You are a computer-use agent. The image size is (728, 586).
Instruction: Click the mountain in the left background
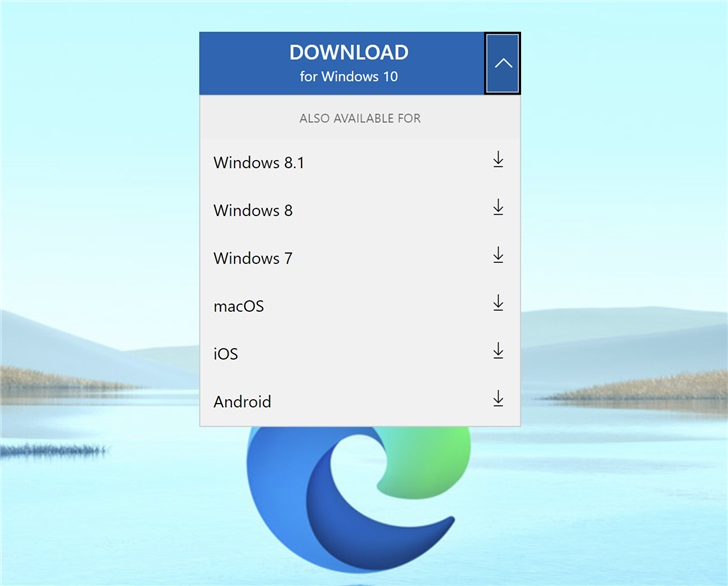coord(60,335)
